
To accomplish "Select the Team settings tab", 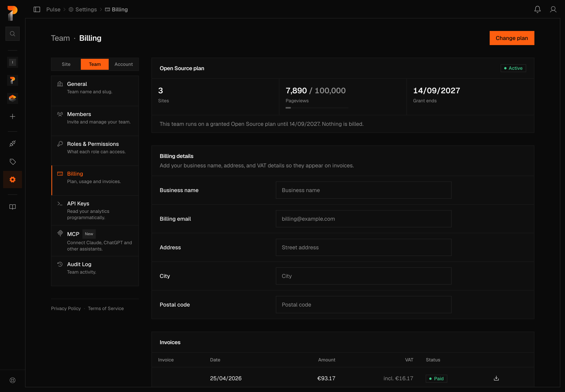I will click(95, 64).
